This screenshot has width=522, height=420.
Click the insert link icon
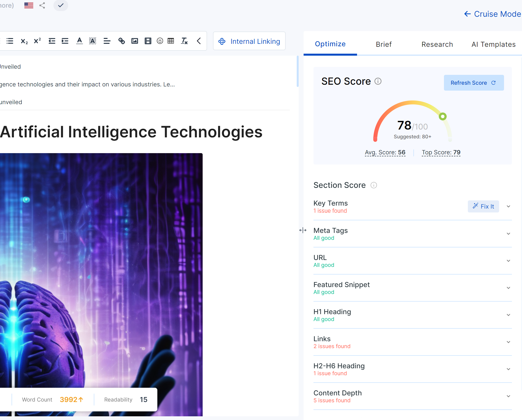[121, 41]
